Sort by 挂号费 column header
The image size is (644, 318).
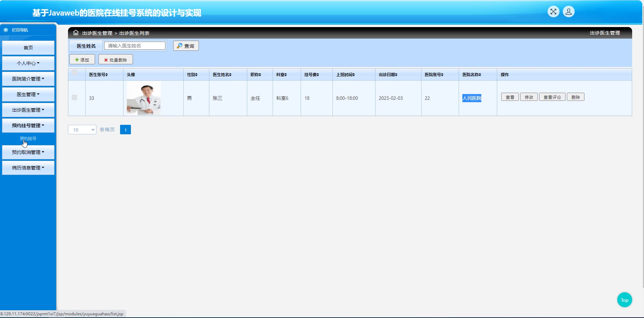click(x=312, y=75)
